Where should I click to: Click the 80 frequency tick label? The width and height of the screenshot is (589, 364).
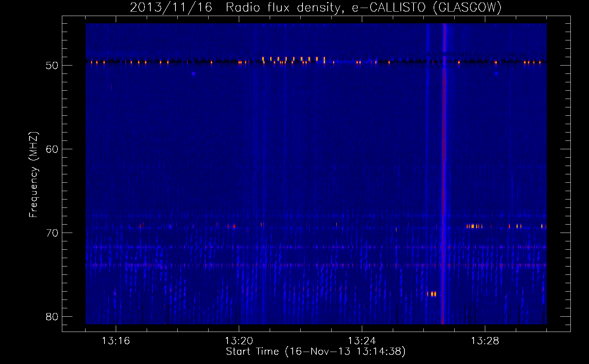click(x=52, y=317)
